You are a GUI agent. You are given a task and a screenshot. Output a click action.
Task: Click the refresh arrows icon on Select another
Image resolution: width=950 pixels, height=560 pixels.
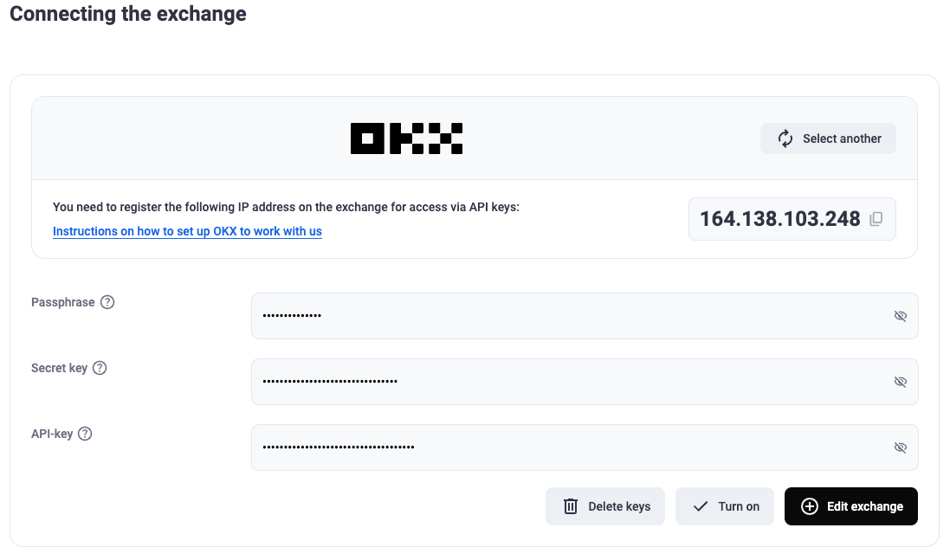click(x=785, y=138)
